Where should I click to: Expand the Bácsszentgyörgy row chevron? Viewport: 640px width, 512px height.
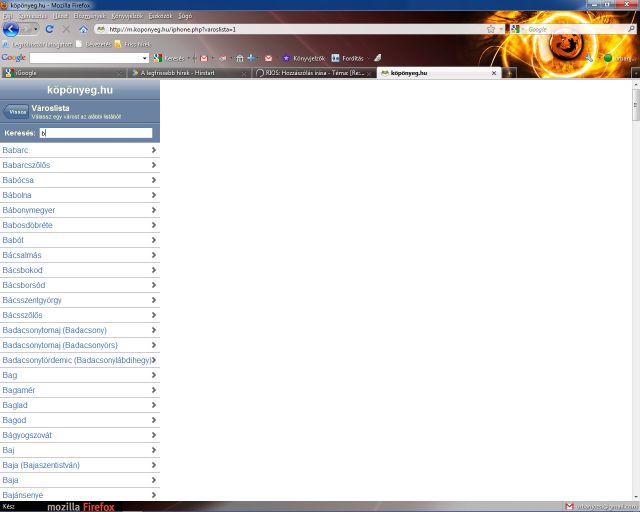154,300
